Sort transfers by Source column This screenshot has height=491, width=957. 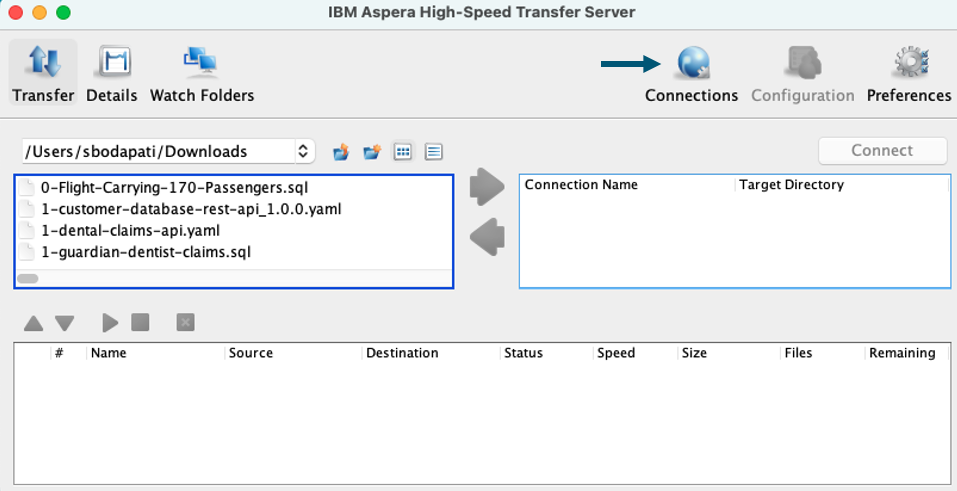[x=293, y=353]
